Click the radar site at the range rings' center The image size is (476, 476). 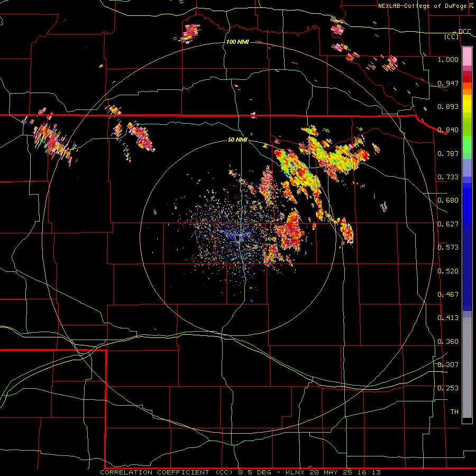click(239, 237)
